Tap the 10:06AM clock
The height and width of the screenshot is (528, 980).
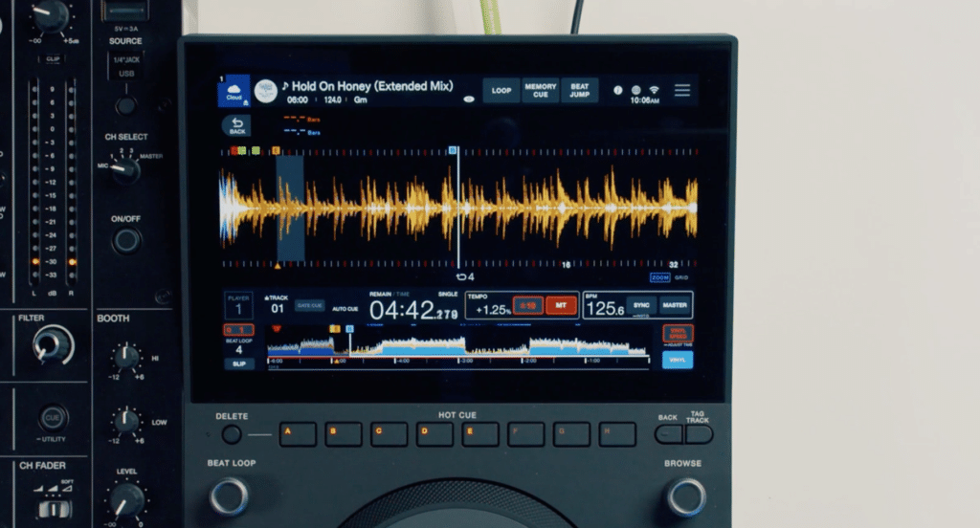[x=644, y=100]
